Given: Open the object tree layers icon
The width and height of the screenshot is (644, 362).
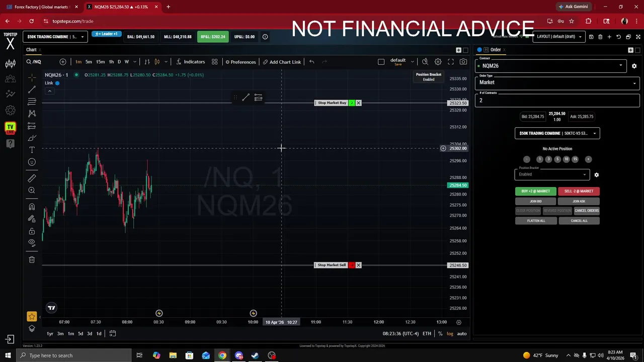Looking at the screenshot, I should [x=32, y=328].
